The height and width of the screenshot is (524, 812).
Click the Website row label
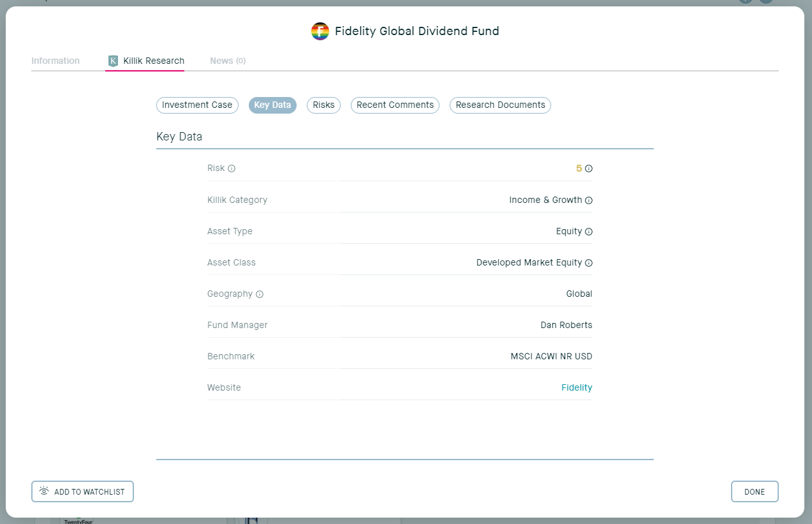coord(224,387)
